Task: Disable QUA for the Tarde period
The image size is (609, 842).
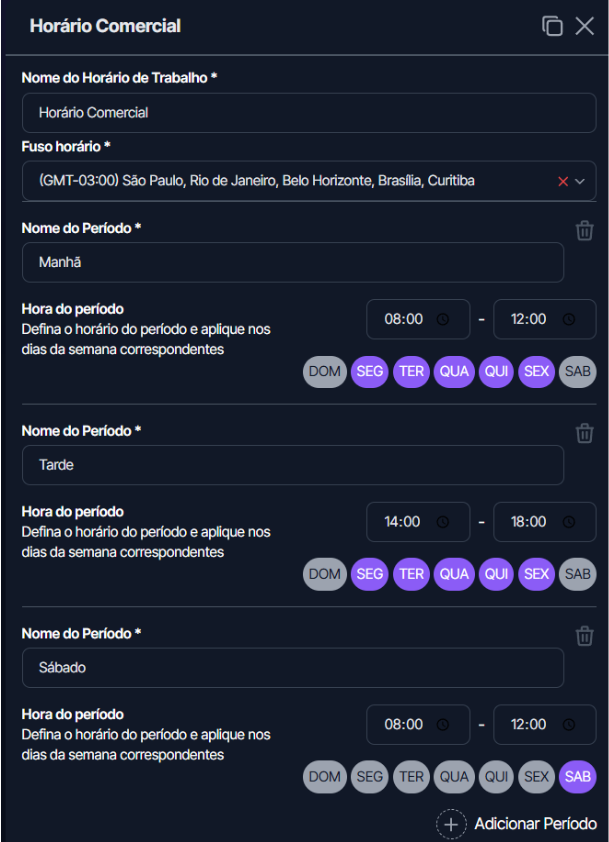Action: point(454,574)
